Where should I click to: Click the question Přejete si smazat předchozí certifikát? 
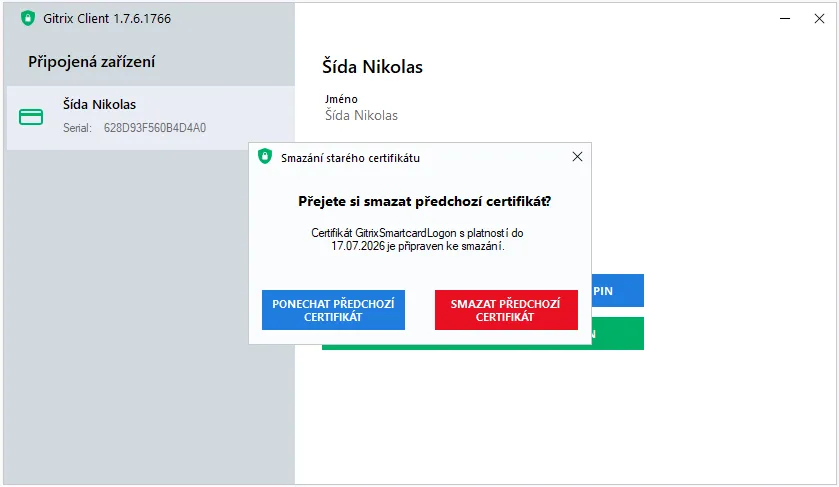425,201
